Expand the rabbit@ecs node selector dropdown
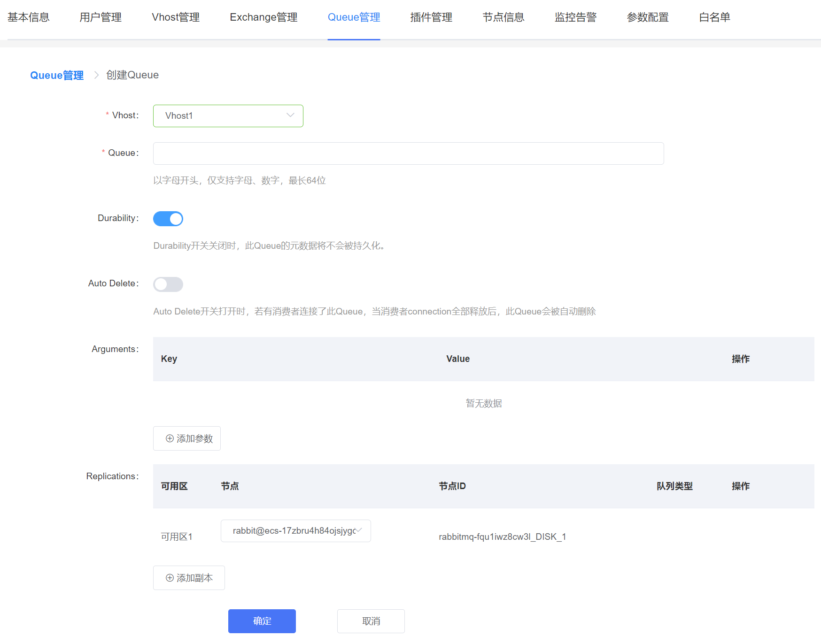This screenshot has width=821, height=644. pos(295,531)
